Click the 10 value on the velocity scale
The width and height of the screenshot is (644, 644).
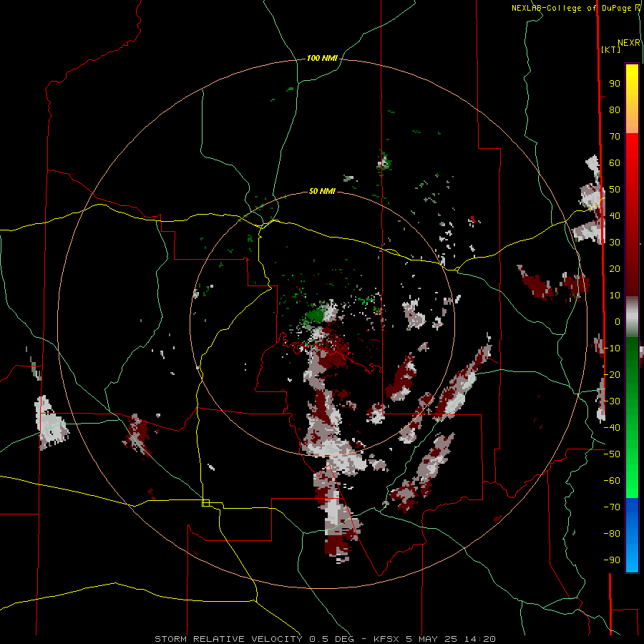click(x=615, y=296)
